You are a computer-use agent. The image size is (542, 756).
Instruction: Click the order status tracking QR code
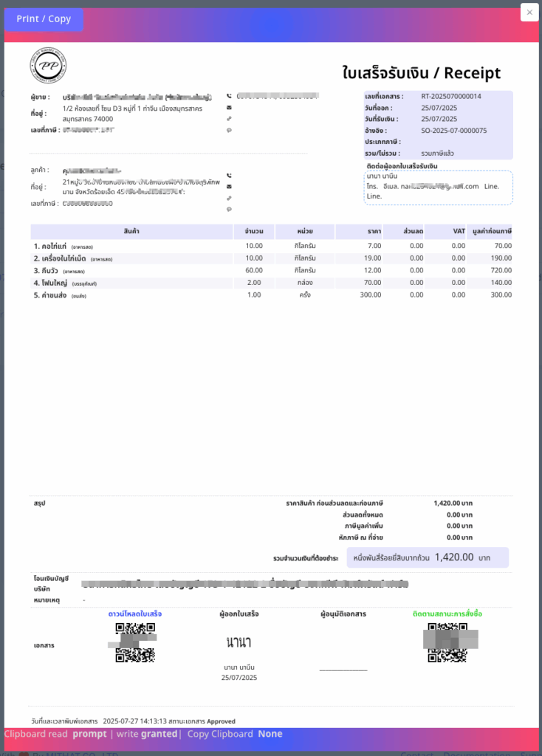[x=450, y=643]
